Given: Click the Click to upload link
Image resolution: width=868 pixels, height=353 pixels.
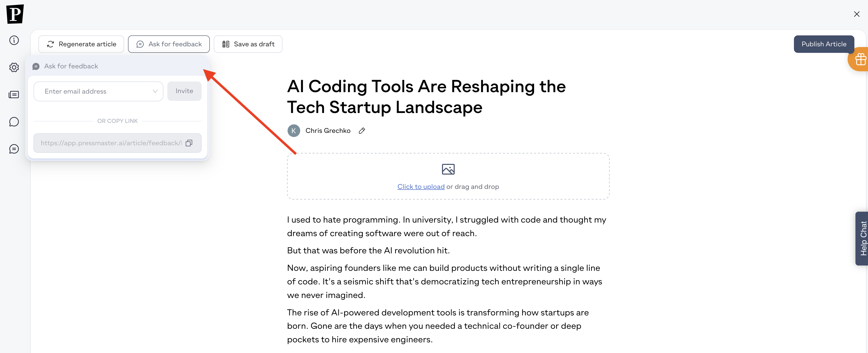Looking at the screenshot, I should click(x=421, y=186).
